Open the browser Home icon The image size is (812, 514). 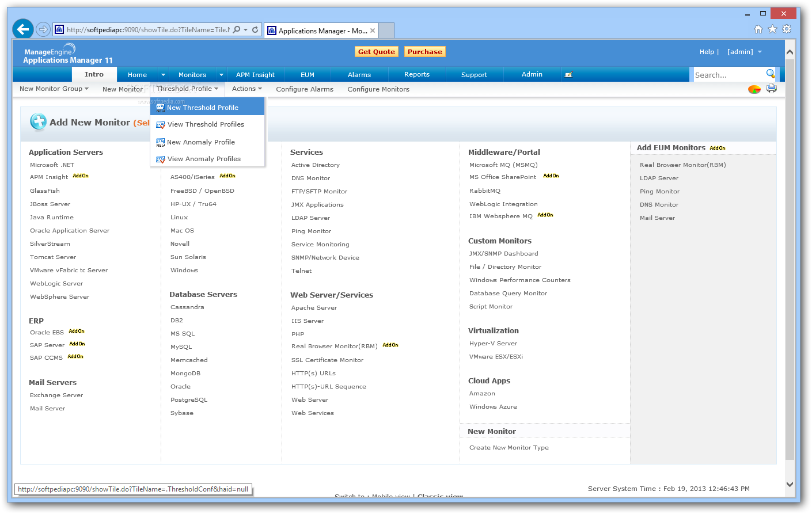coord(758,29)
